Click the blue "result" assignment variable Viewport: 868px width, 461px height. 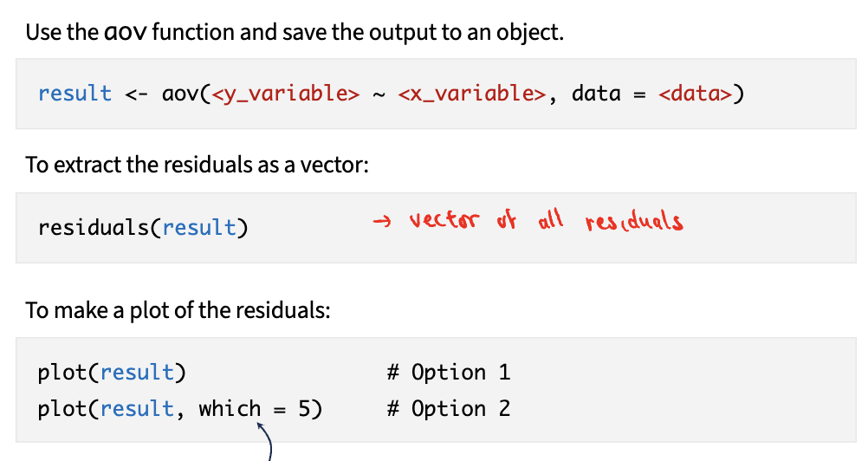[x=74, y=94]
